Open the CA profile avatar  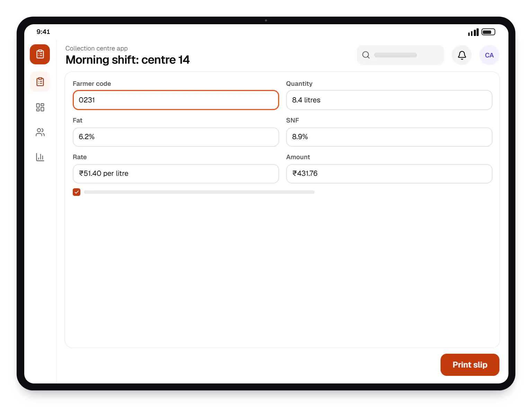(x=489, y=55)
